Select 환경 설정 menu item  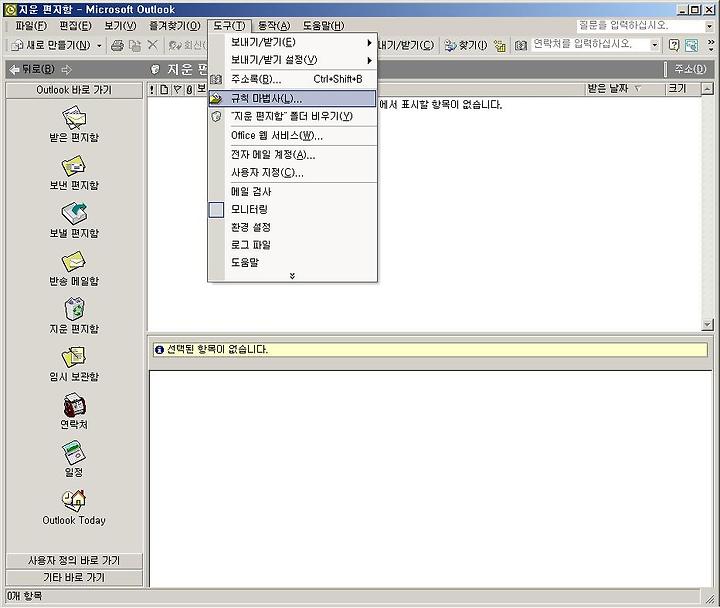(x=292, y=227)
